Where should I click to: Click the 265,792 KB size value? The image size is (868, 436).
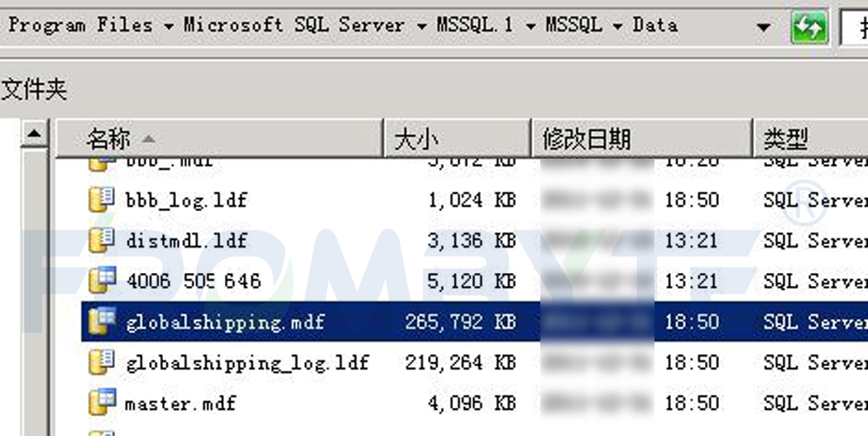point(460,322)
